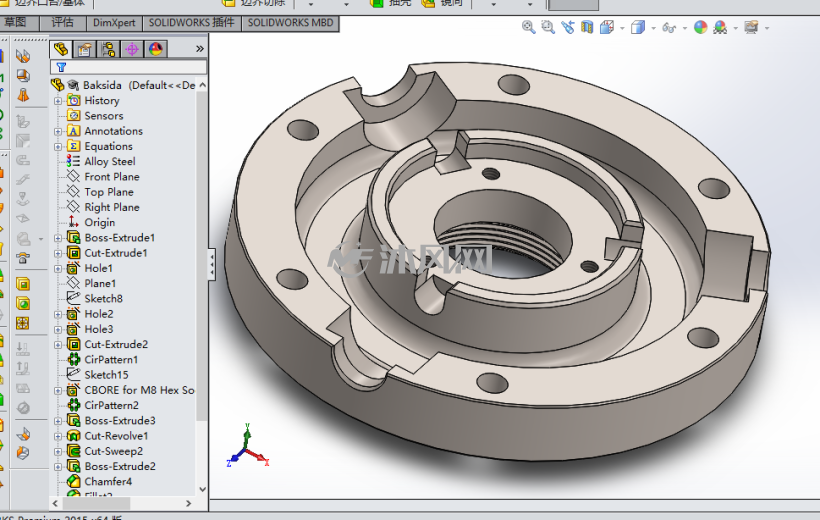Click feature tree scroll up arrow
The image size is (820, 520).
point(203,85)
